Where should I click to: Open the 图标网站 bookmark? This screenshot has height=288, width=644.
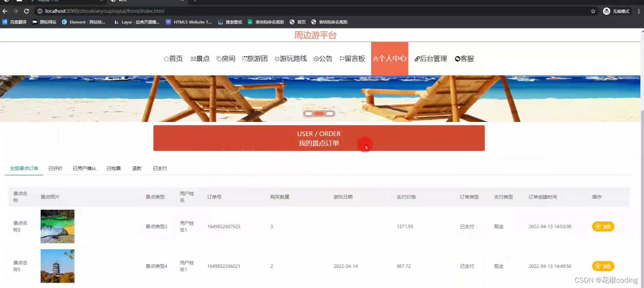(44, 22)
